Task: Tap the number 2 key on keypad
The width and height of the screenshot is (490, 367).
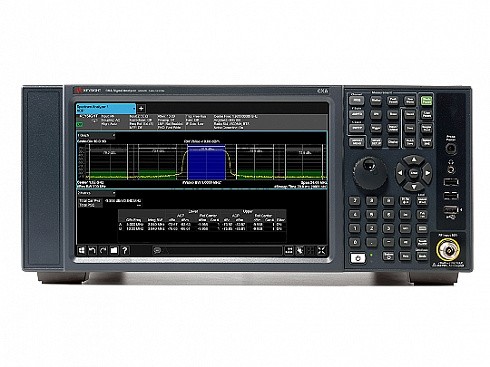Action: coord(371,229)
